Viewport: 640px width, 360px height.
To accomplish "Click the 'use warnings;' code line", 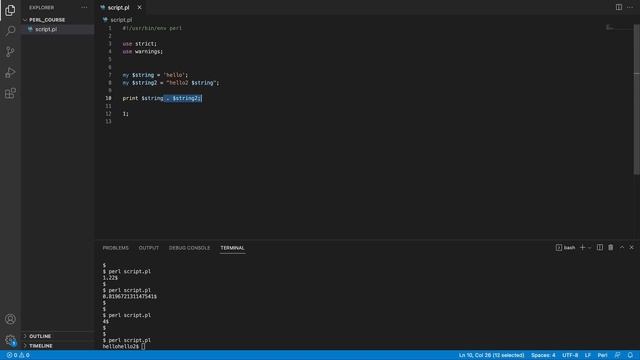I will pos(142,51).
